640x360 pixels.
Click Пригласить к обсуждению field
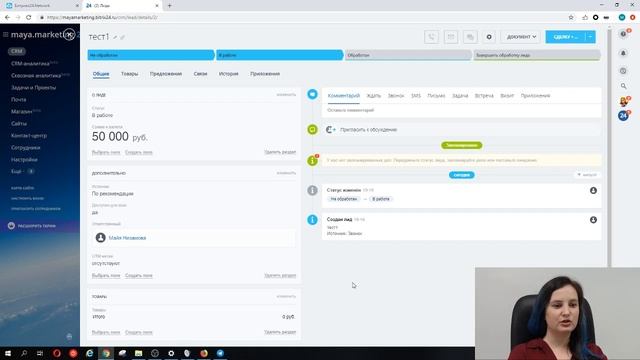coord(461,129)
